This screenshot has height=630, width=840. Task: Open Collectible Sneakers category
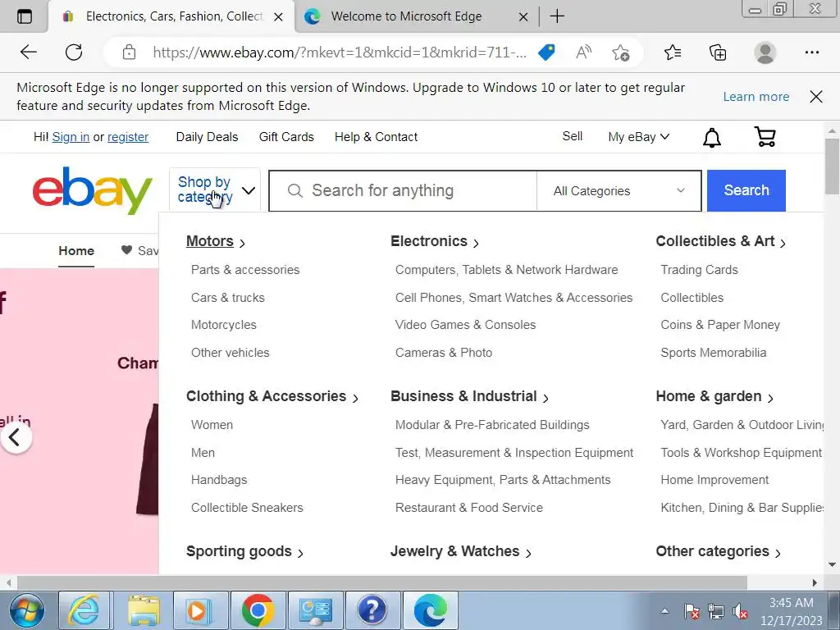coord(247,508)
